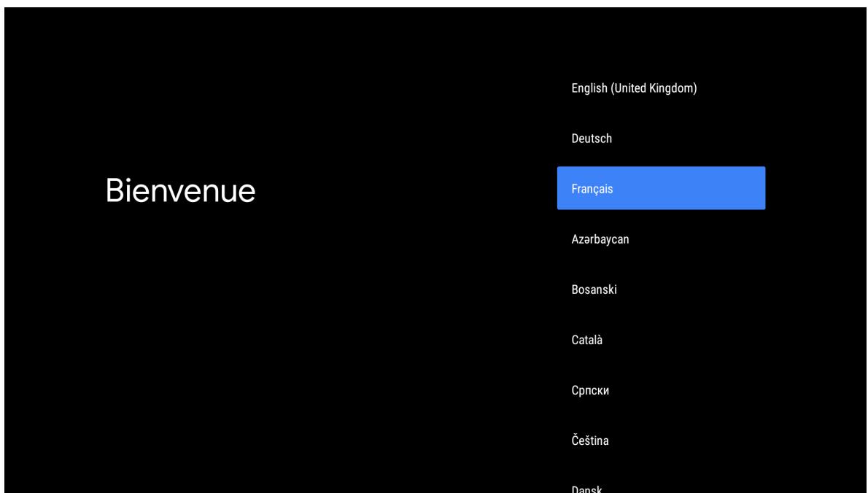
Task: Select English (United Kingdom) language
Action: point(661,88)
